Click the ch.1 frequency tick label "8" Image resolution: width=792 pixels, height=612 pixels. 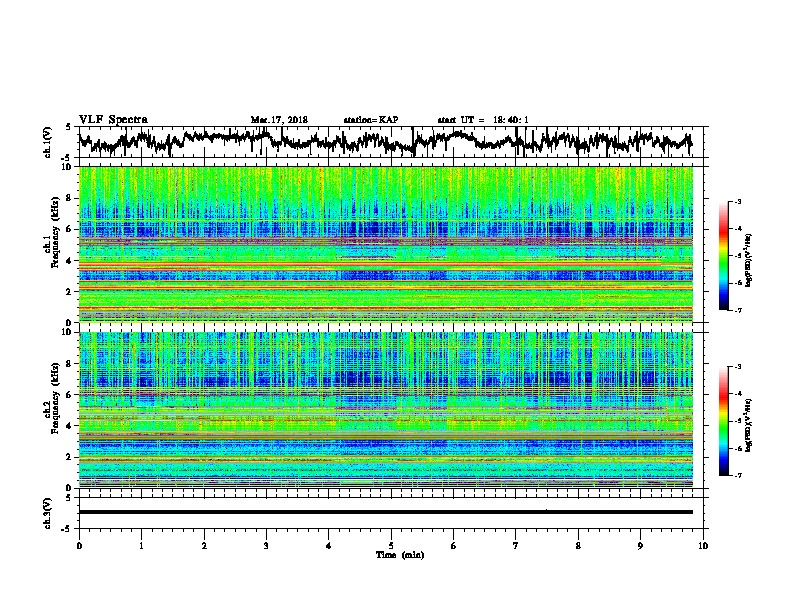pos(69,198)
